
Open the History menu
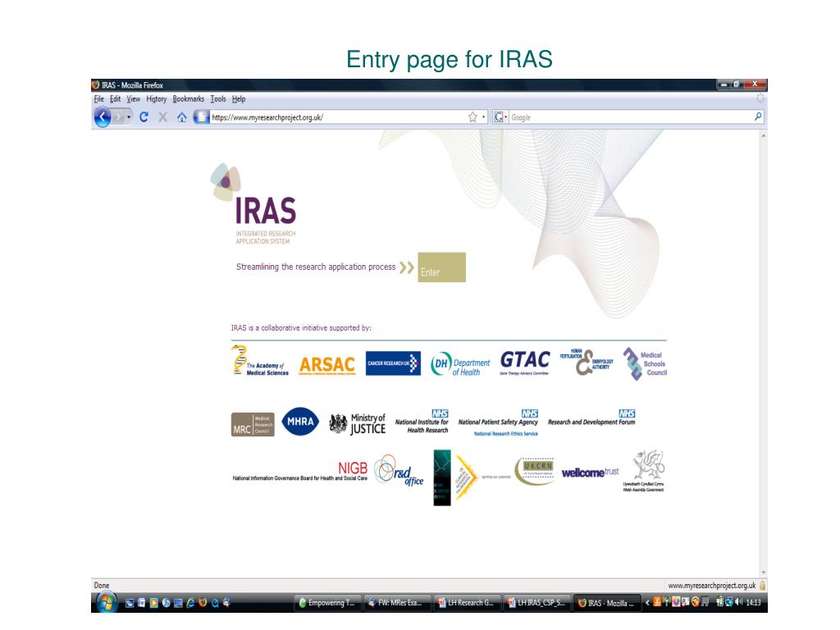coord(157,99)
